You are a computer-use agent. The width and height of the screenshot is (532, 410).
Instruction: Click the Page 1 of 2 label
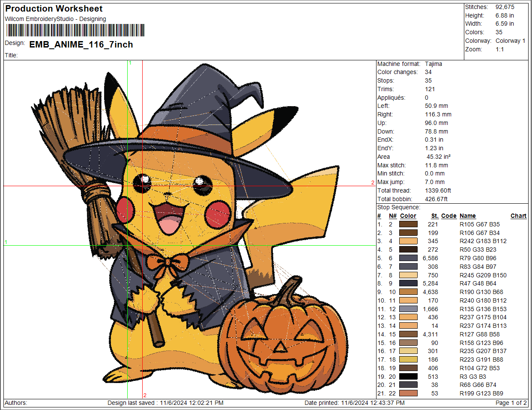pos(511,403)
